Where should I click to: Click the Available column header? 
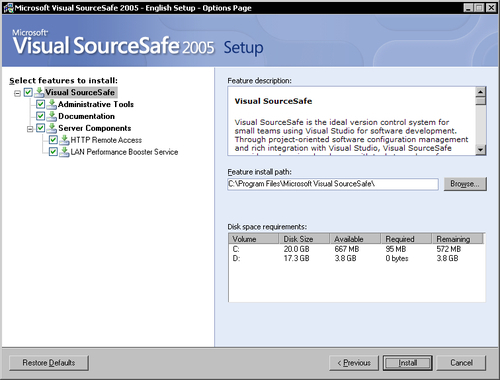coord(355,239)
